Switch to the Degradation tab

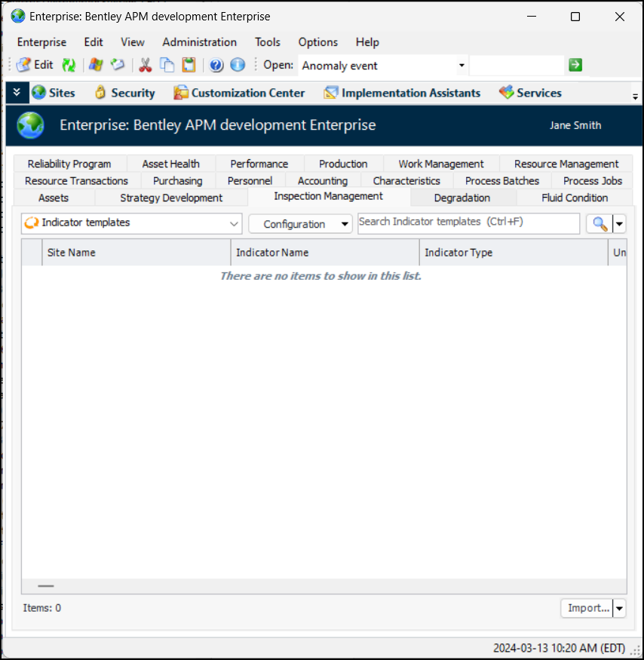point(462,198)
